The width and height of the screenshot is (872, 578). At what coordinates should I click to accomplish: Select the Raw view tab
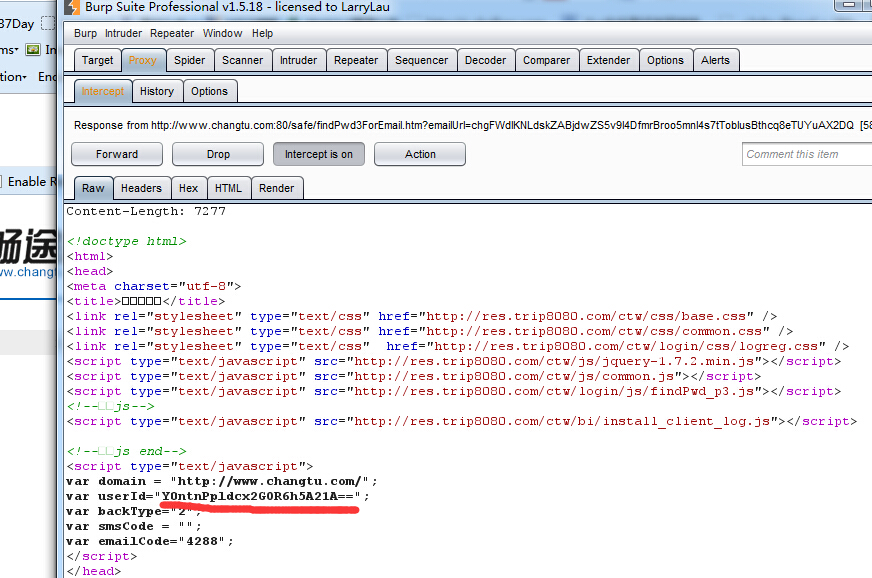tap(93, 188)
